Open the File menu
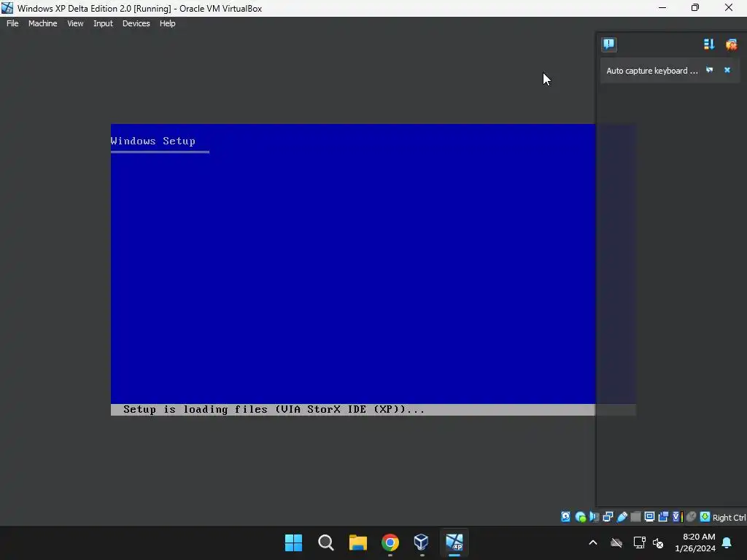Image resolution: width=747 pixels, height=560 pixels. (12, 23)
